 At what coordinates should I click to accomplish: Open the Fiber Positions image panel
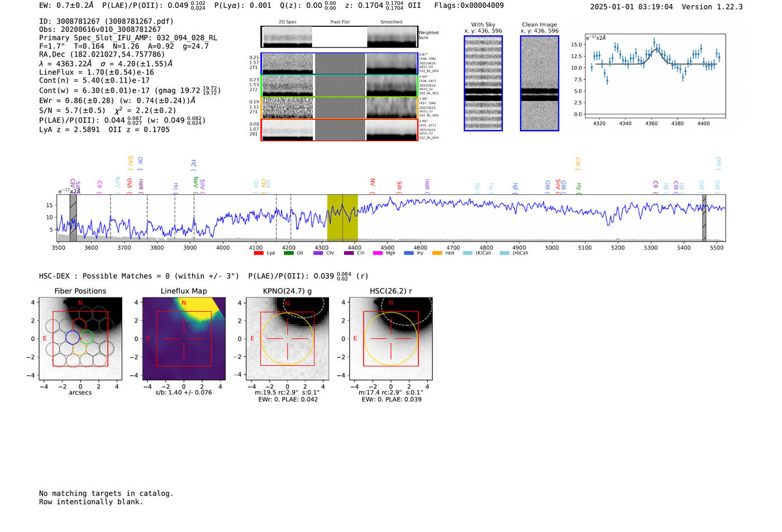point(80,339)
